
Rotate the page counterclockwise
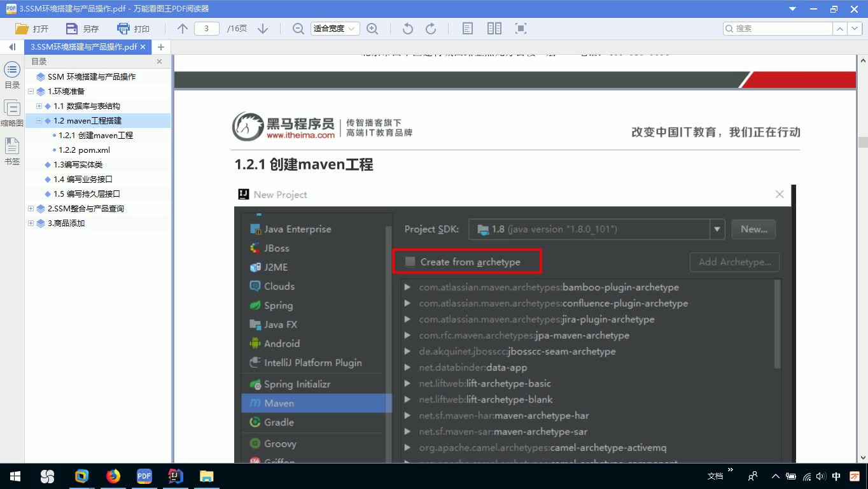click(x=408, y=29)
